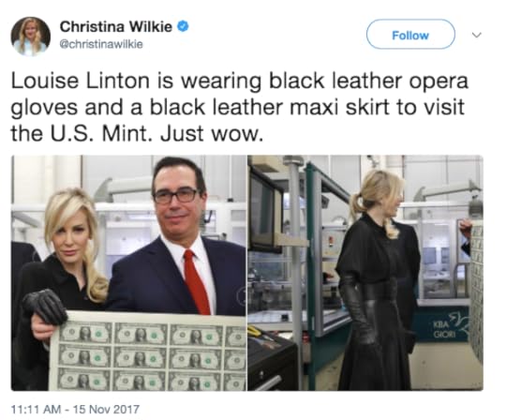Click the date "15 Nov 2017"
Screen dimensions: 506x420
pyautogui.click(x=106, y=409)
